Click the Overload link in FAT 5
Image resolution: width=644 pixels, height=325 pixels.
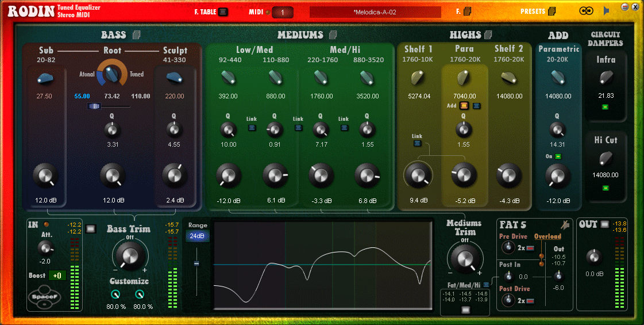(x=547, y=236)
